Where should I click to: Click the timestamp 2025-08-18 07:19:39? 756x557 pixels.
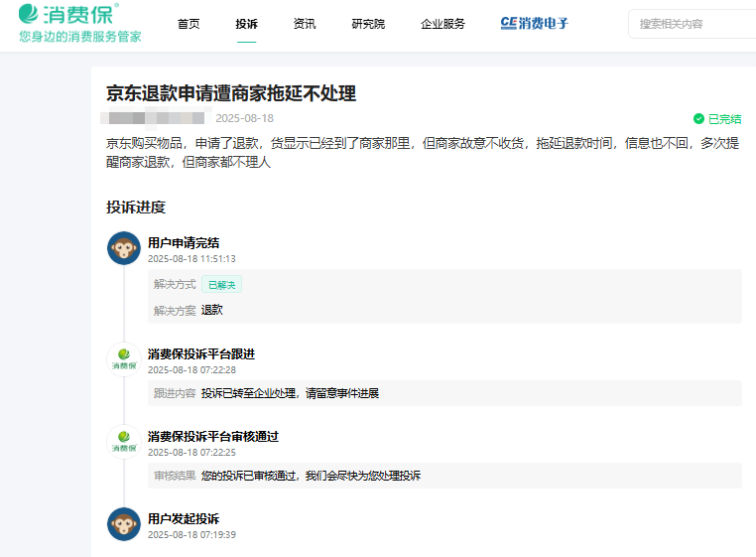click(x=191, y=535)
